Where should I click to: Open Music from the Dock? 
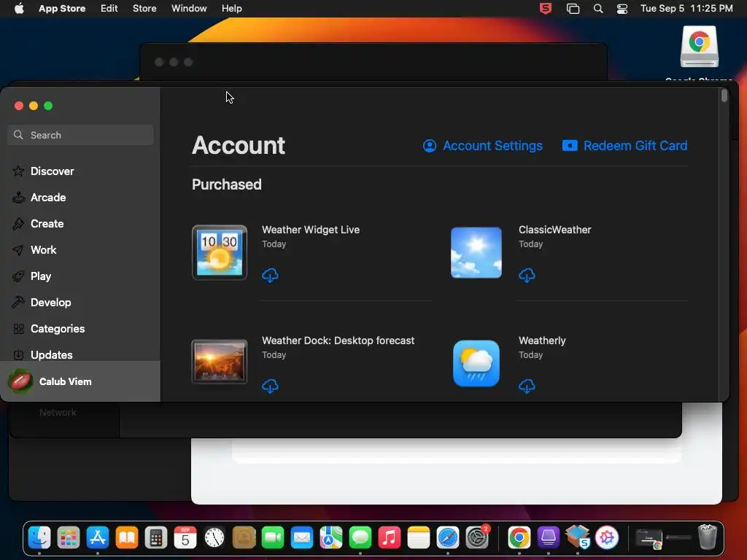coord(390,537)
